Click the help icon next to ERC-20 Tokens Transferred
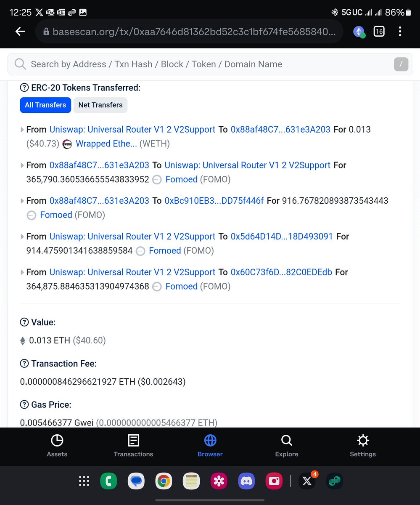 click(x=24, y=88)
